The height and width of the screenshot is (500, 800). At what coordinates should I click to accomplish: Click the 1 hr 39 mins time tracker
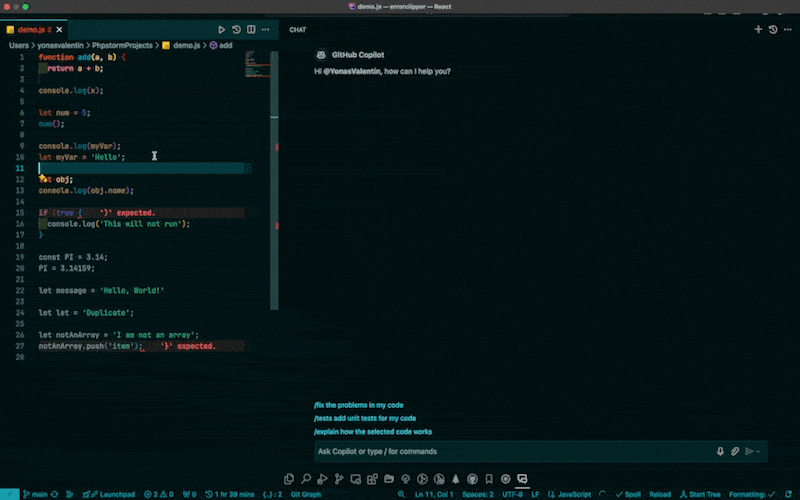click(x=230, y=494)
